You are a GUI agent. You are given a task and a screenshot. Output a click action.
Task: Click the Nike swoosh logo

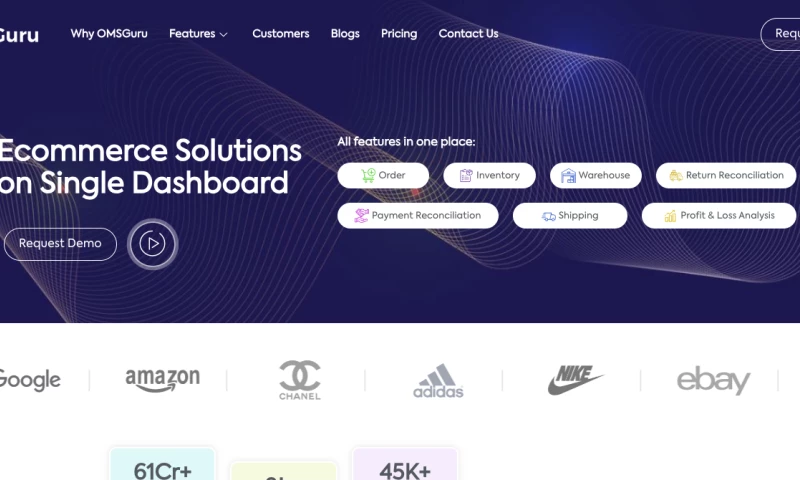tap(575, 380)
